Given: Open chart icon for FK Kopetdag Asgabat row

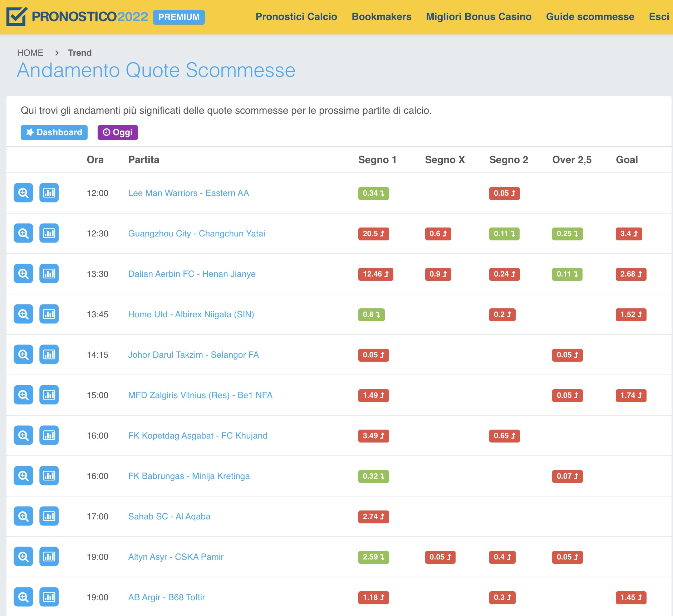Looking at the screenshot, I should (x=49, y=435).
